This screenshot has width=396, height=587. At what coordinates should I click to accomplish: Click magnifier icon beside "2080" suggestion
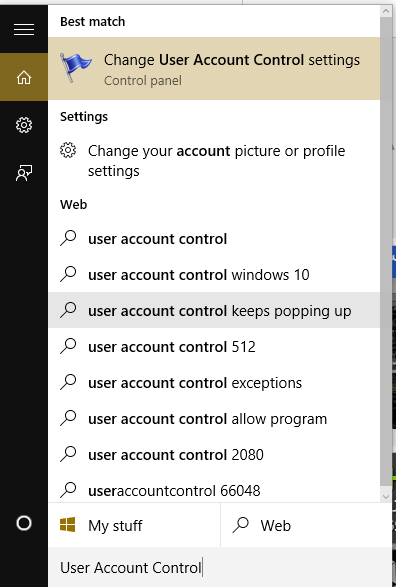[x=68, y=454]
